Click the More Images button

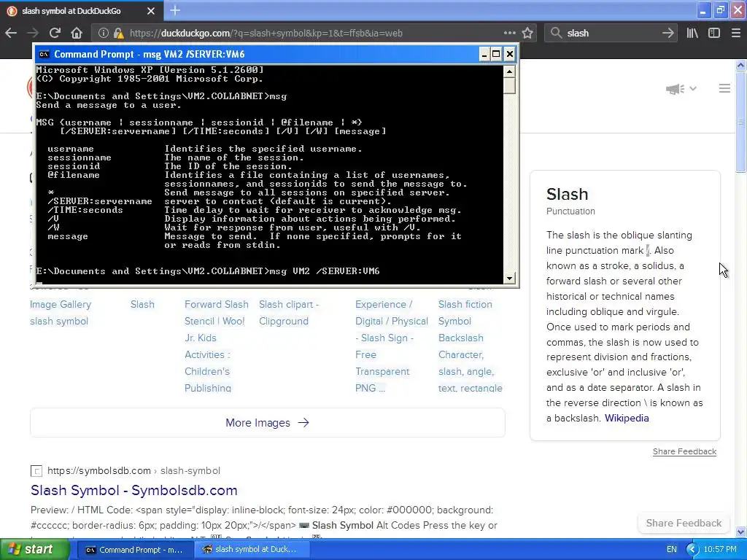point(267,423)
